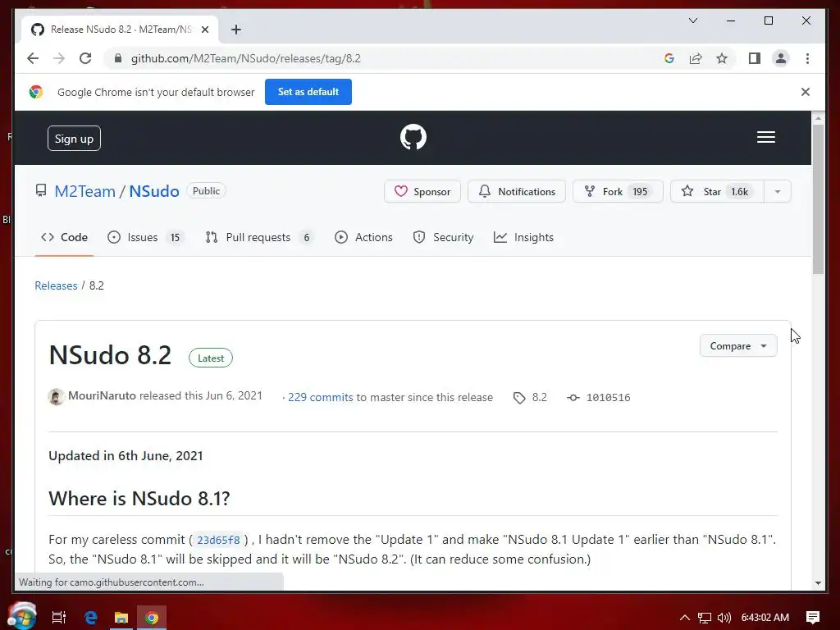Switch to the Code tab
Viewport: 840px width, 630px height.
[64, 237]
